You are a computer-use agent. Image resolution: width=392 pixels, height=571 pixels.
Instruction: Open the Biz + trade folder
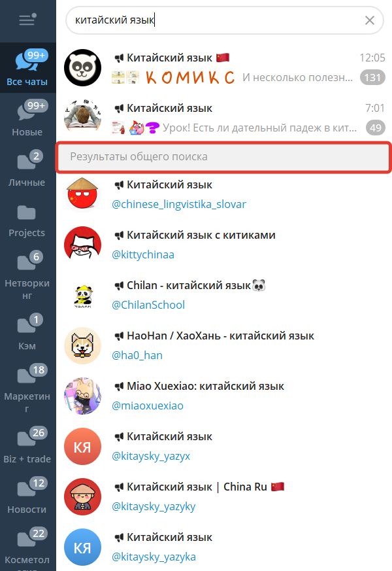(27, 445)
